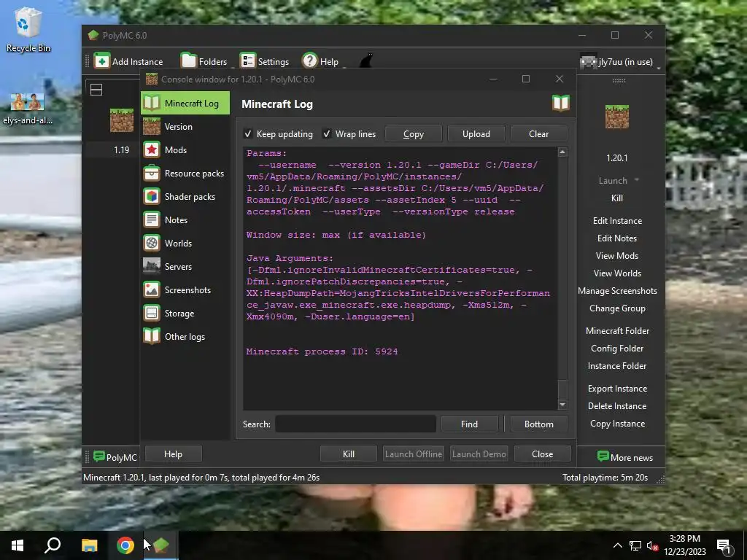Image resolution: width=747 pixels, height=560 pixels.
Task: Click the Other logs book icon
Action: 152,337
